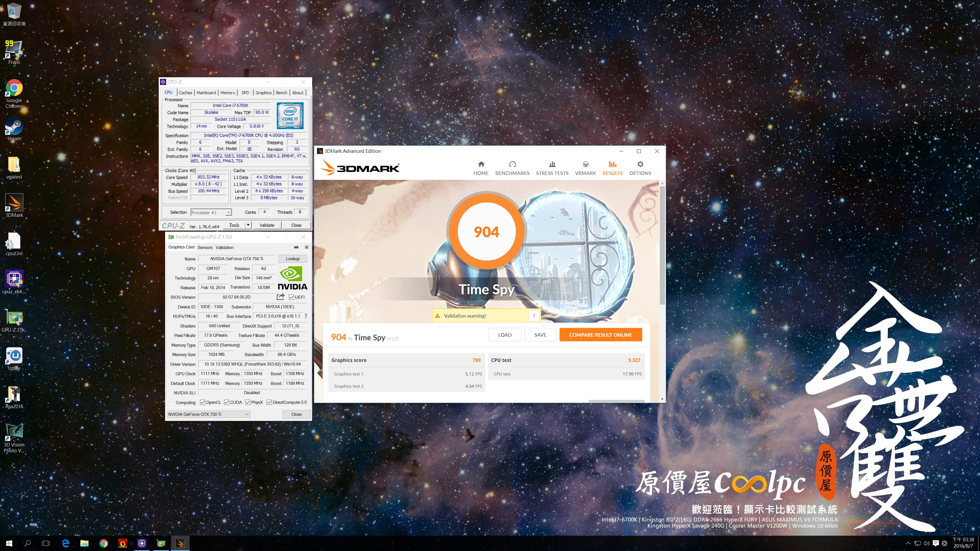
Task: Open VRMARK section in 3DMark
Action: point(585,168)
